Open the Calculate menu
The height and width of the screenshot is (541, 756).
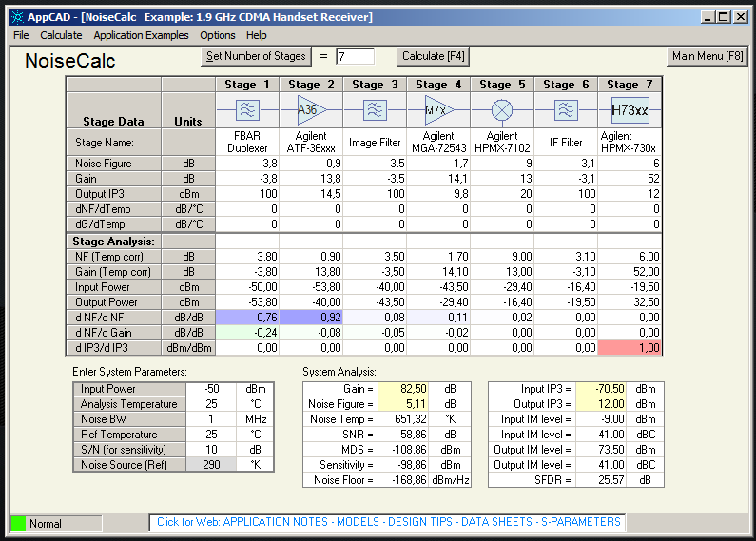[x=61, y=35]
